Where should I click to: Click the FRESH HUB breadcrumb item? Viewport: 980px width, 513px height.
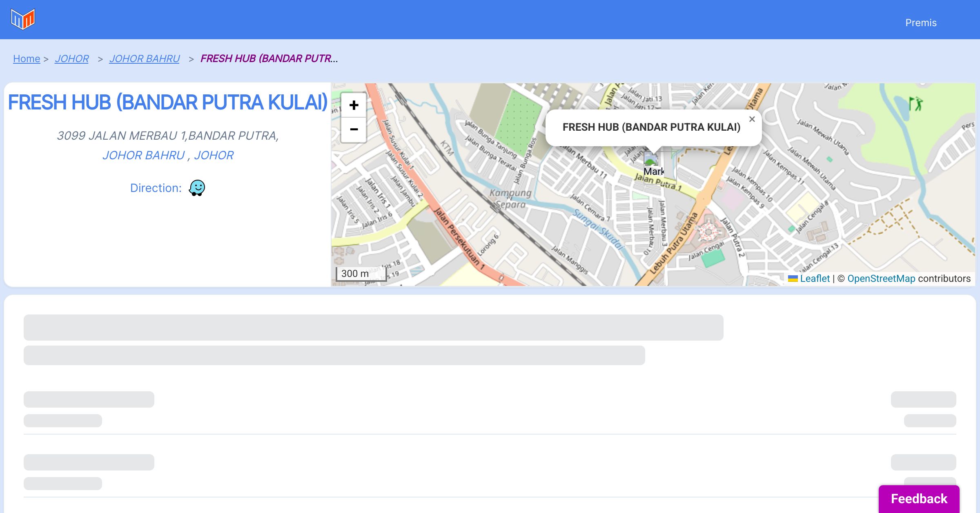pos(269,59)
